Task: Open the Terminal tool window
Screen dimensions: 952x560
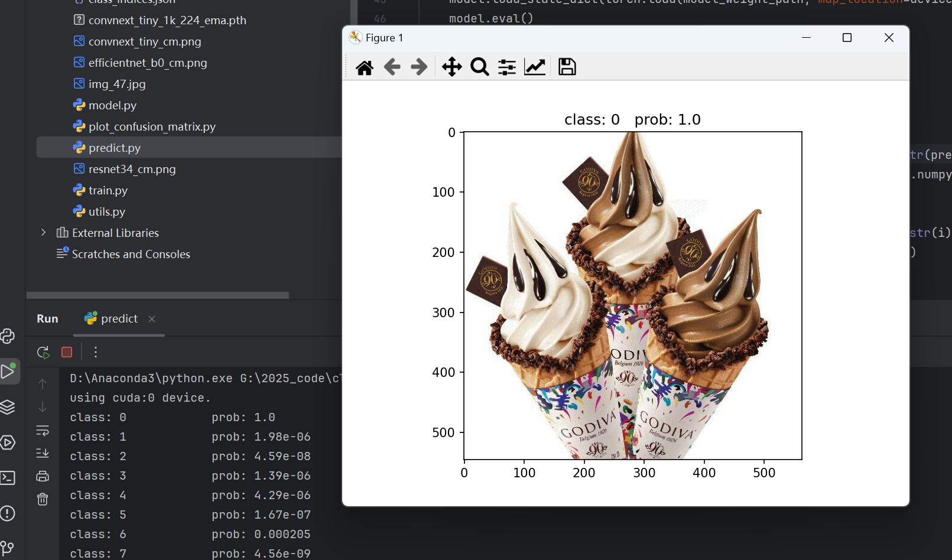Action: [x=8, y=478]
